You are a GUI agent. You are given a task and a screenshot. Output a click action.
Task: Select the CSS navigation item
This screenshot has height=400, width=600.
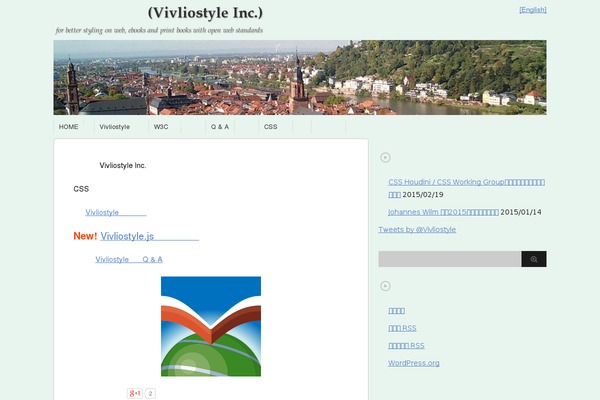[271, 127]
